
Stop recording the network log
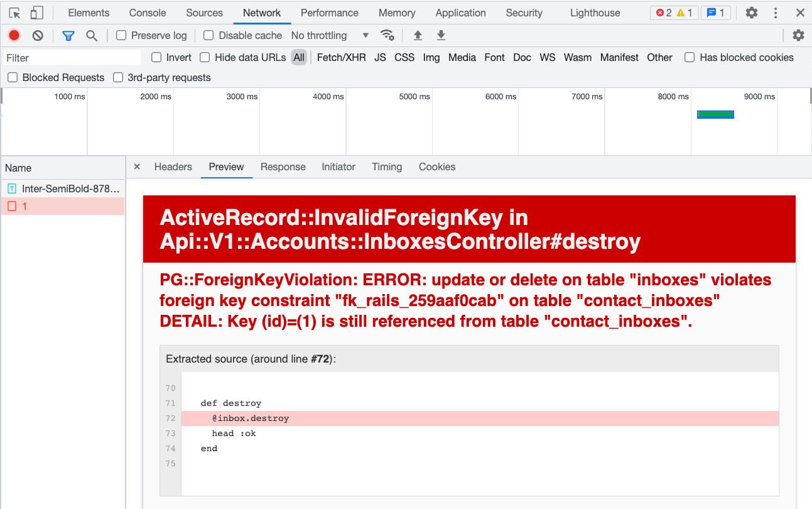point(14,35)
